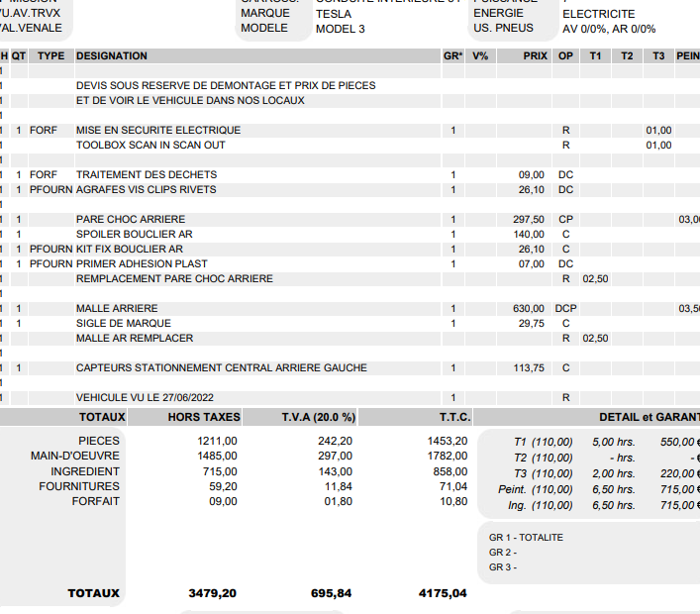
Task: Click the US. PNEUS field label
Action: (x=503, y=28)
